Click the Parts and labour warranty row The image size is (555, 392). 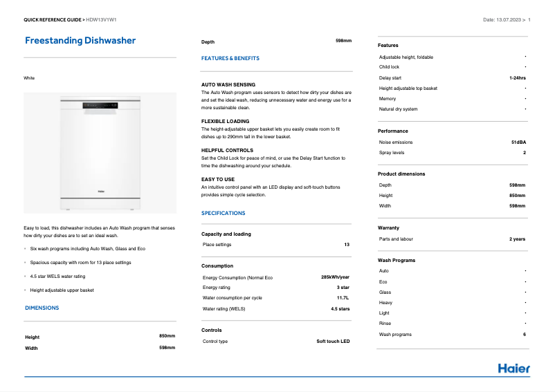pyautogui.click(x=452, y=239)
